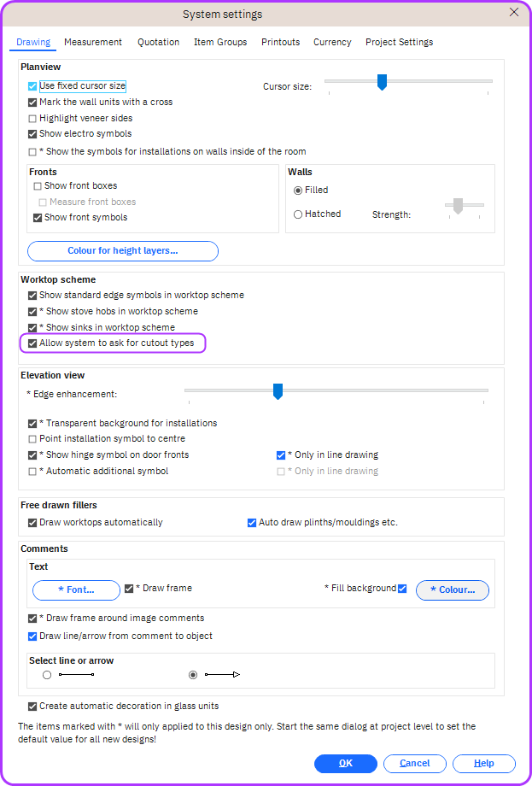This screenshot has width=532, height=786.
Task: Click the Cursor size slider handle
Action: pyautogui.click(x=382, y=82)
